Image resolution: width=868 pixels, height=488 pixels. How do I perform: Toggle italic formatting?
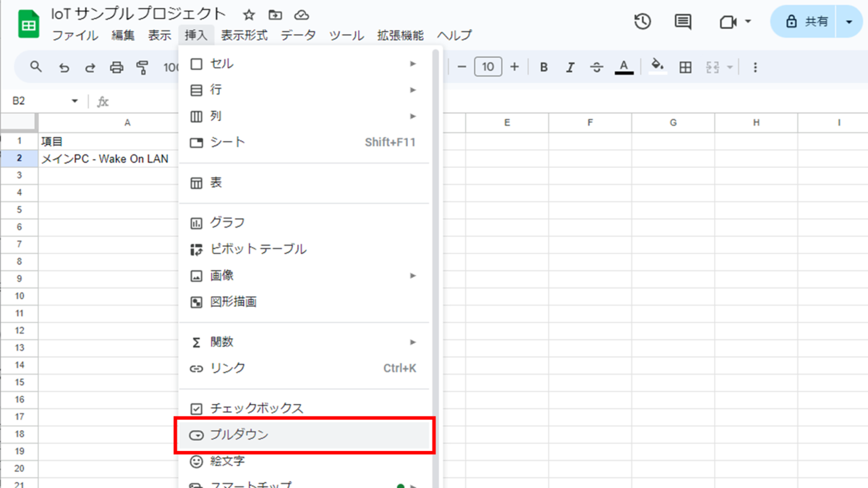coord(570,67)
